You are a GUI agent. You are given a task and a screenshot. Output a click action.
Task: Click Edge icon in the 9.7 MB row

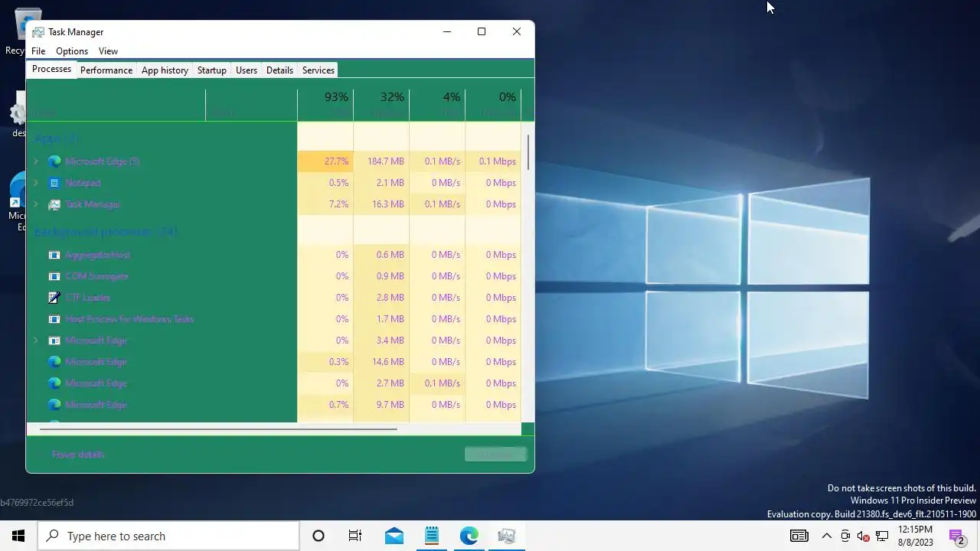[54, 405]
